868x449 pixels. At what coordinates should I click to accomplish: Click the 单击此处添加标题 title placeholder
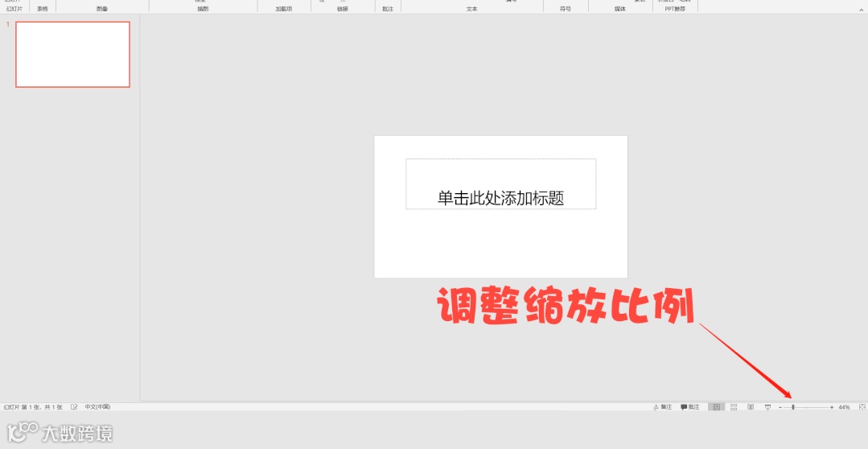pyautogui.click(x=501, y=183)
